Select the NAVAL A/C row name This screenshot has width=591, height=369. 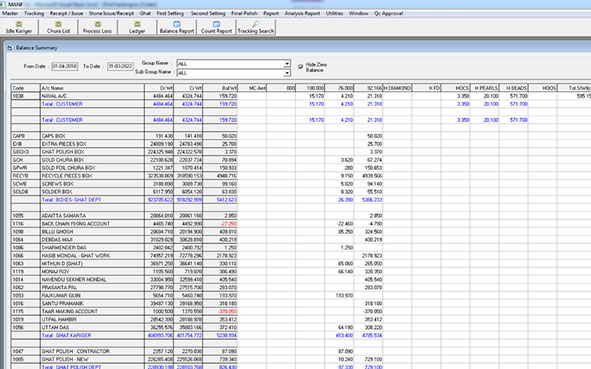tap(55, 96)
